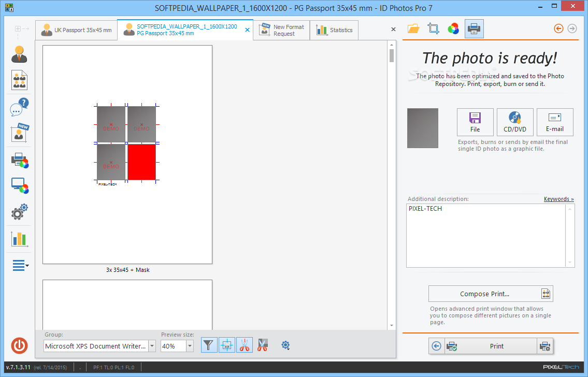
Task: Open the group photos sheet icon in sidebar
Action: pos(19,80)
